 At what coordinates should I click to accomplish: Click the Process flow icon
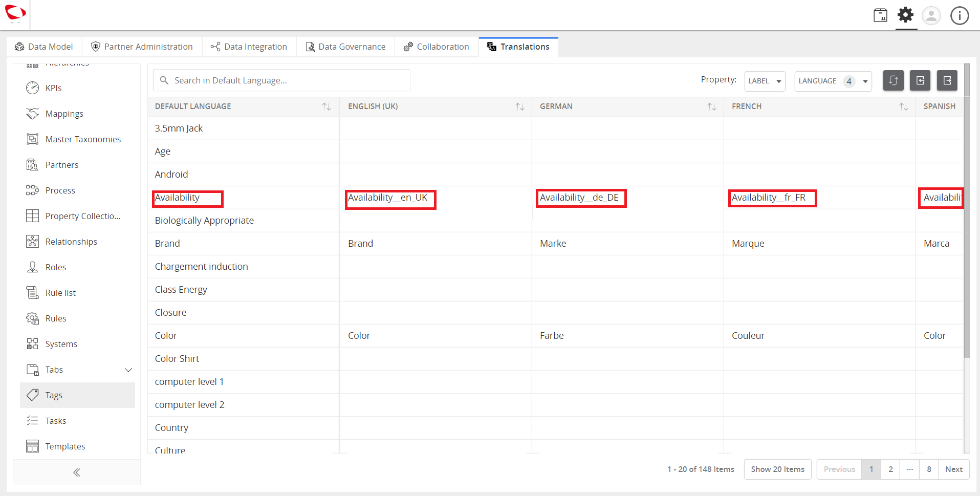coord(32,190)
